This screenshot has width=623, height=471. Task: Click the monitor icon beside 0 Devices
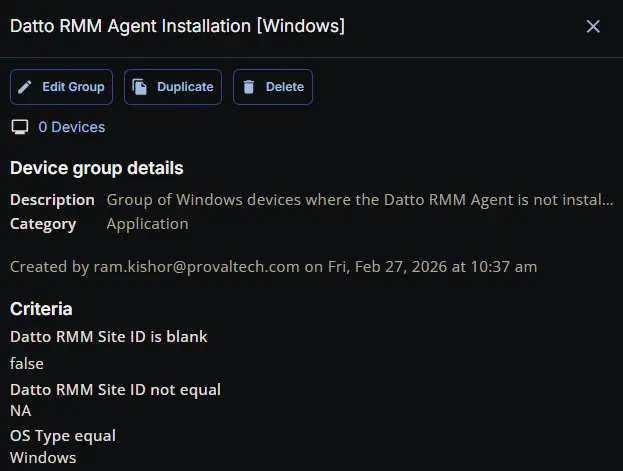coord(19,127)
